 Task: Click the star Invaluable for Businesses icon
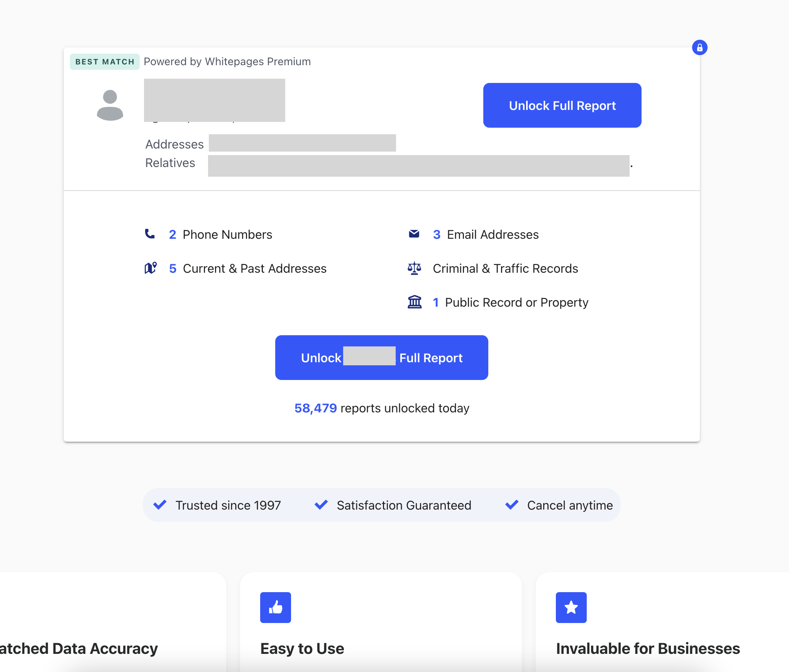(x=571, y=608)
